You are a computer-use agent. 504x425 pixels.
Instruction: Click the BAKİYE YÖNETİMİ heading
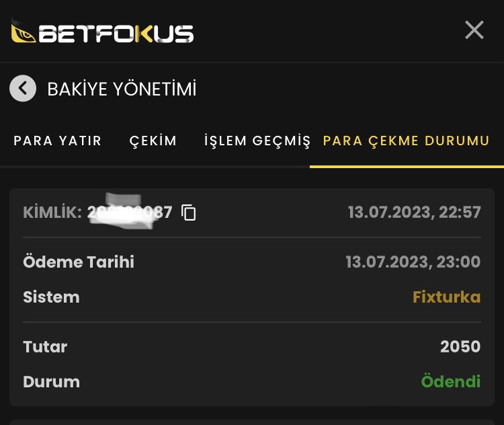click(122, 89)
